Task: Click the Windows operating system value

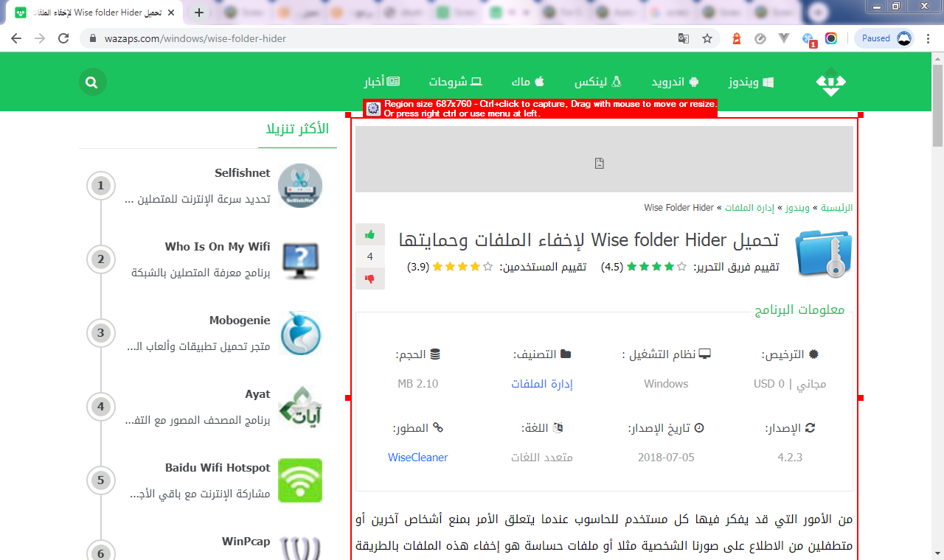Action: (666, 384)
